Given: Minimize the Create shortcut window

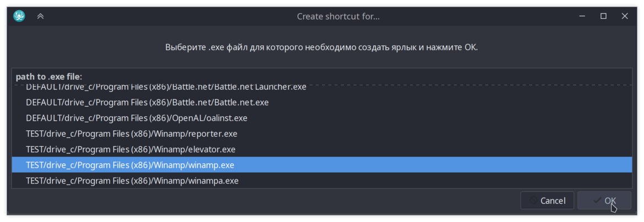Looking at the screenshot, I should point(582,16).
